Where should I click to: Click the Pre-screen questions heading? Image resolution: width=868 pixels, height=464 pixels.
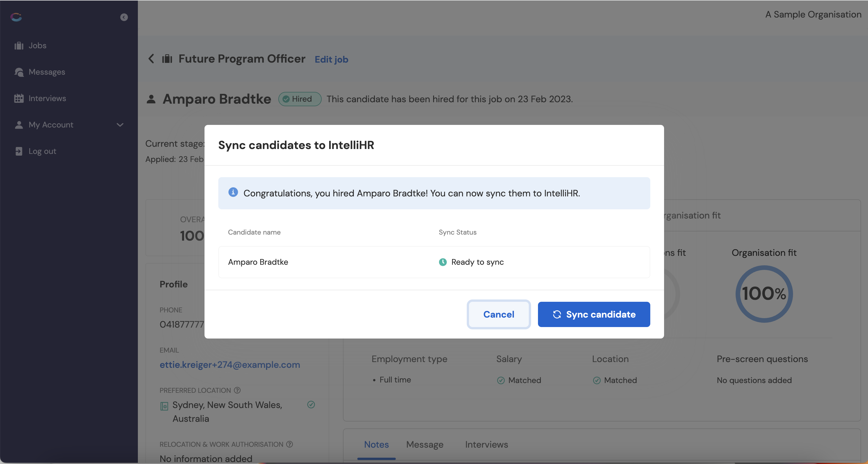pyautogui.click(x=762, y=359)
